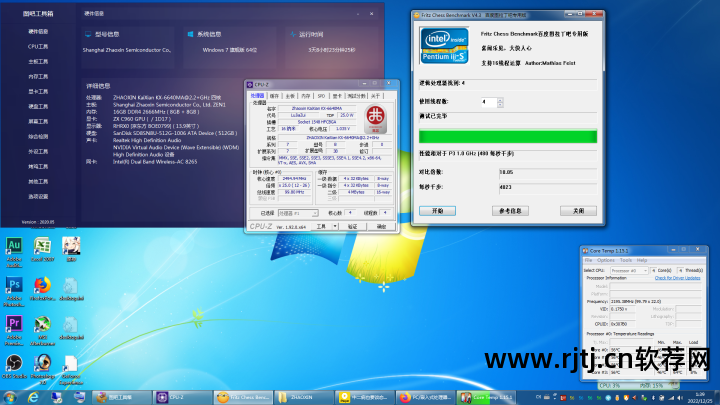
Task: Click the Fritz Chess Benchmark taskbar button
Action: pyautogui.click(x=243, y=397)
